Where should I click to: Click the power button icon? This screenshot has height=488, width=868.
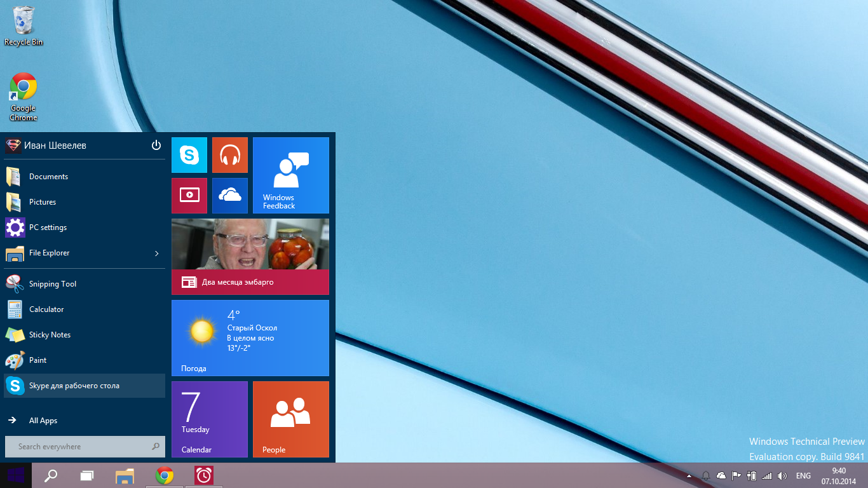point(156,146)
